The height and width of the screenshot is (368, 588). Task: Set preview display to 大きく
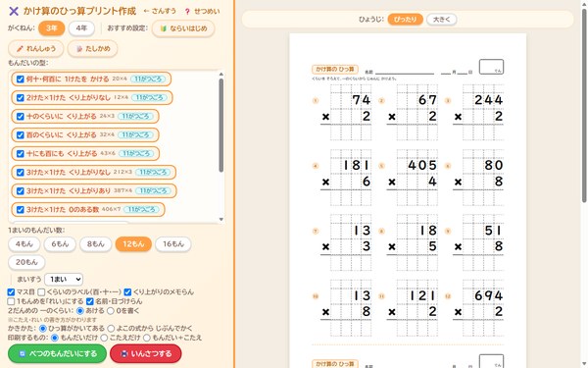(441, 20)
